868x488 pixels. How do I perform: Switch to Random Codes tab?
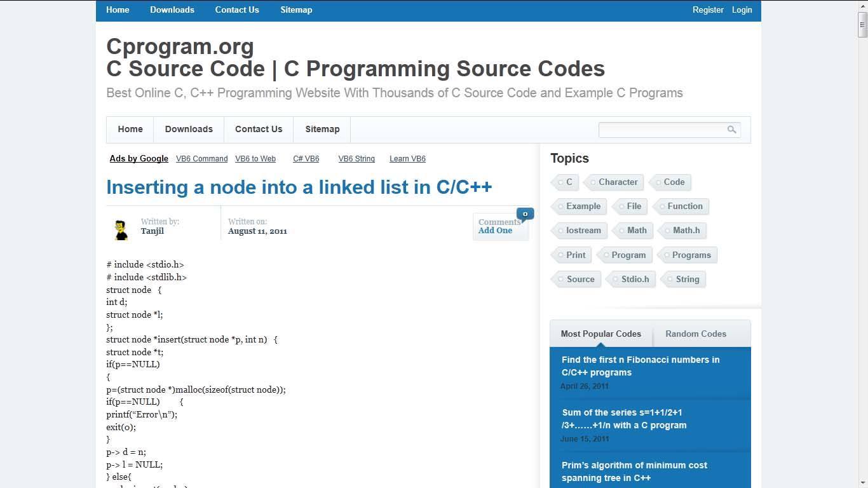(x=695, y=334)
